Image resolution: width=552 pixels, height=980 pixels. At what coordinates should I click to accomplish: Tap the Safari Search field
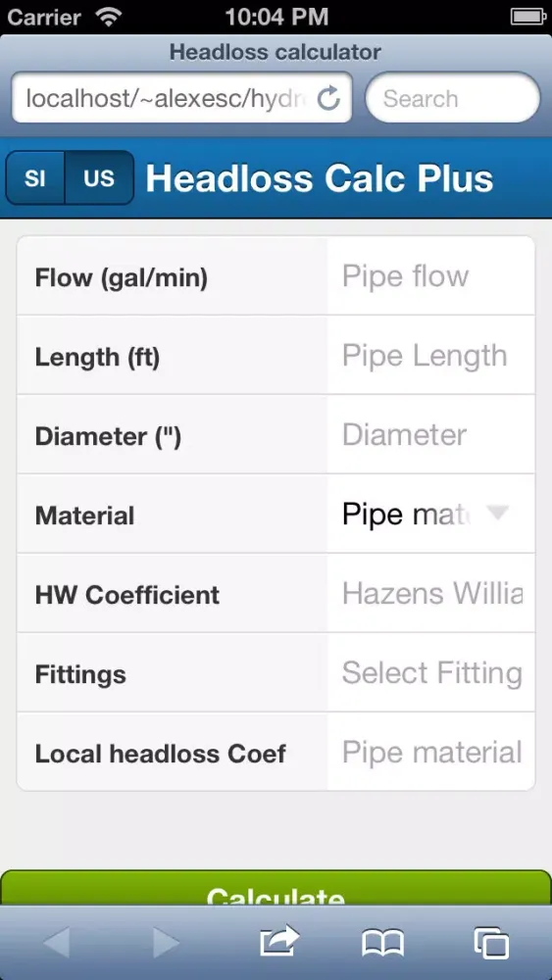pyautogui.click(x=453, y=98)
